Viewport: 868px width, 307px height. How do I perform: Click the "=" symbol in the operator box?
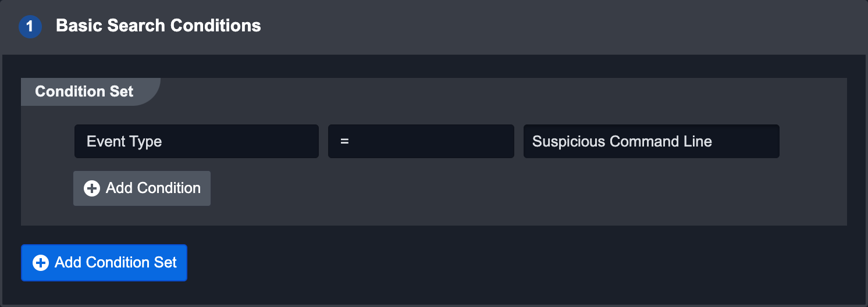[x=344, y=141]
